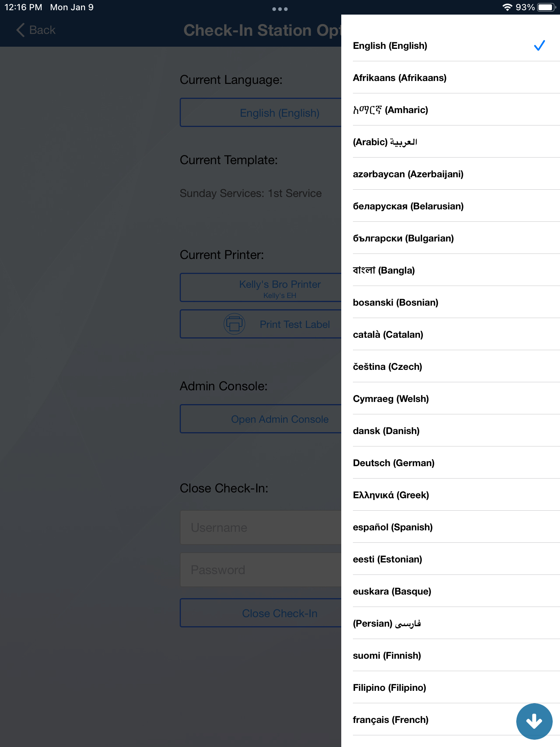Focus the Password input field
The image size is (560, 747).
click(261, 570)
